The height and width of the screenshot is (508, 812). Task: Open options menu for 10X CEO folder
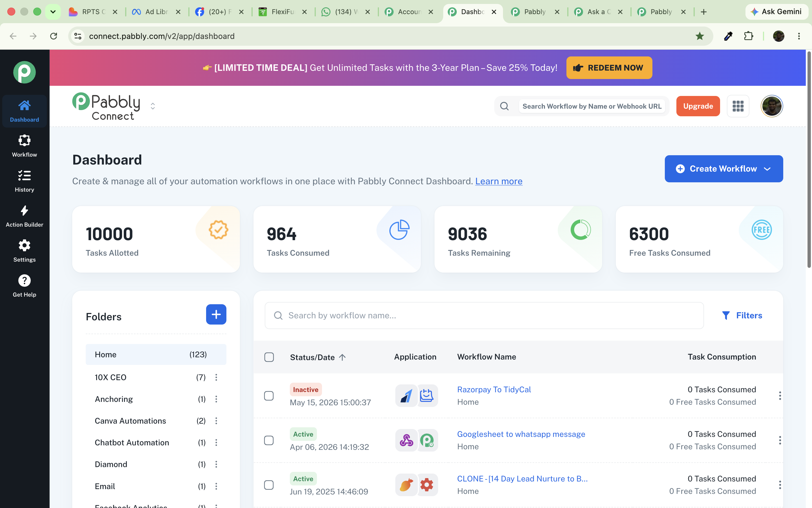216,377
